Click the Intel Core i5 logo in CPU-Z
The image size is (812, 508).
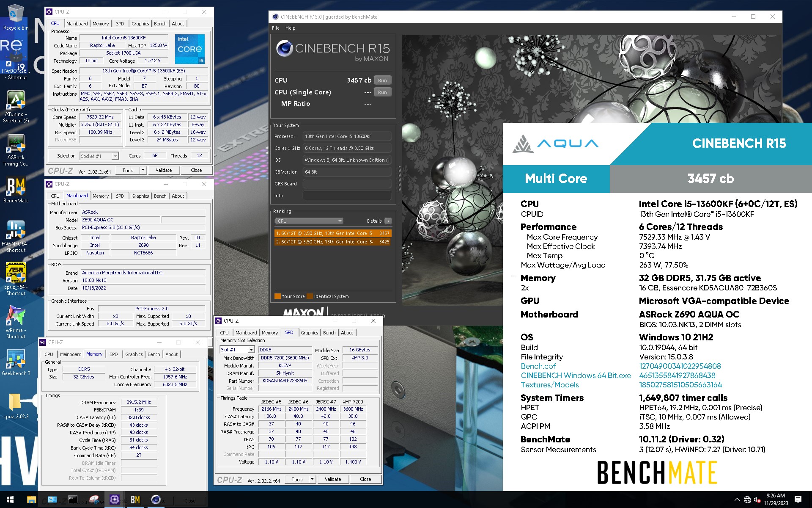coord(190,49)
